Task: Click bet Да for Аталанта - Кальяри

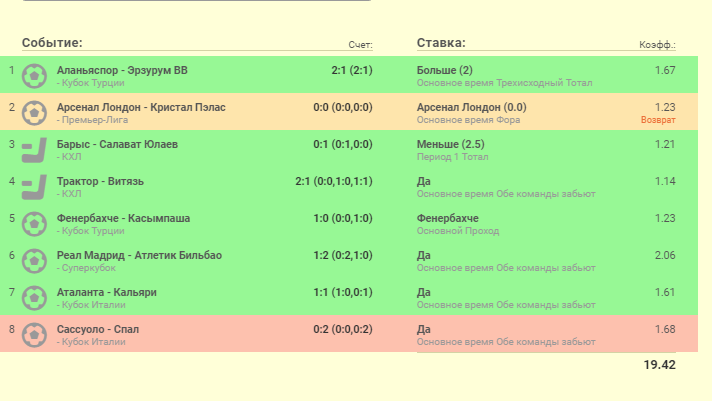Action: tap(424, 292)
